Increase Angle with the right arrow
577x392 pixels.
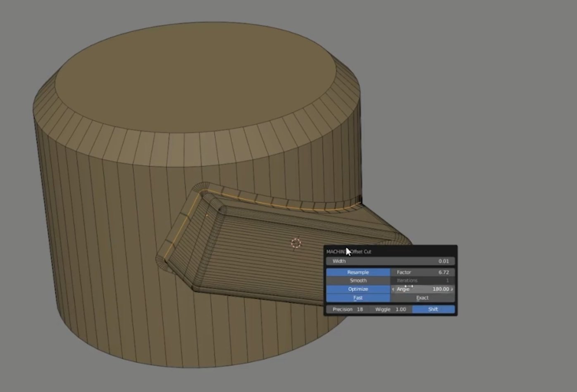452,289
